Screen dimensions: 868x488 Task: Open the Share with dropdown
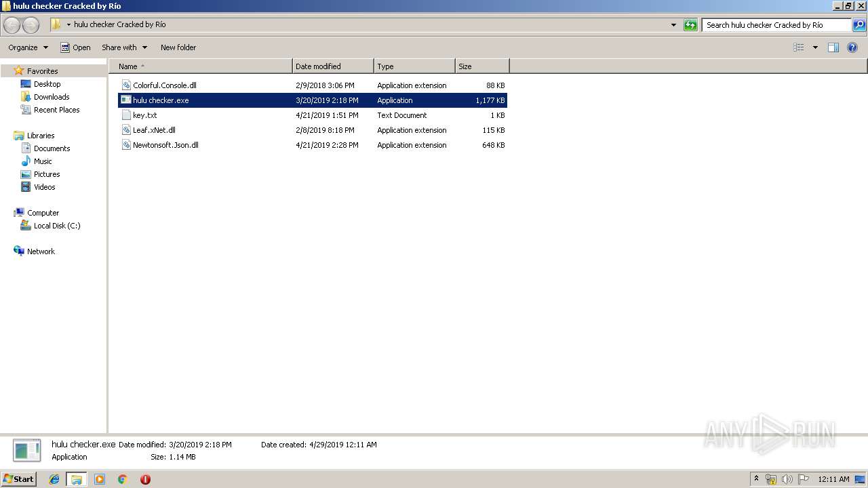pyautogui.click(x=124, y=47)
